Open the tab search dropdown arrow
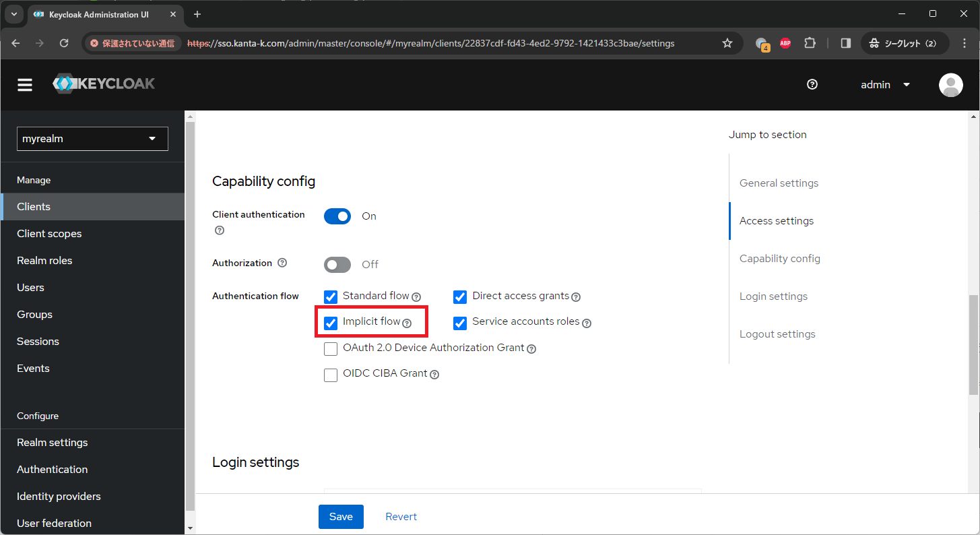This screenshot has height=535, width=980. tap(13, 14)
